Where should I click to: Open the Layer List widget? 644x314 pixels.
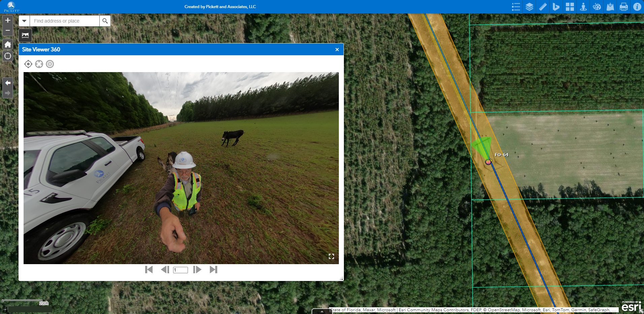coord(529,7)
